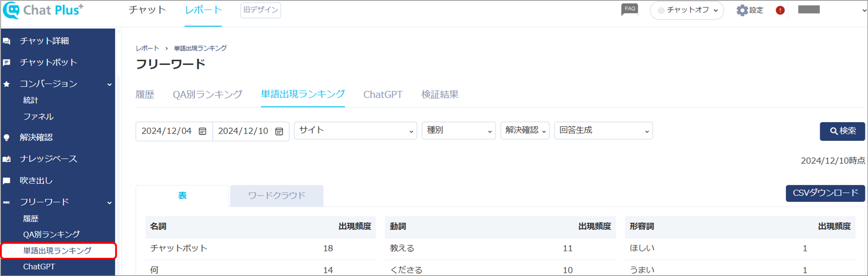
Task: Select the コンバージョン star menu item
Action: 49,84
